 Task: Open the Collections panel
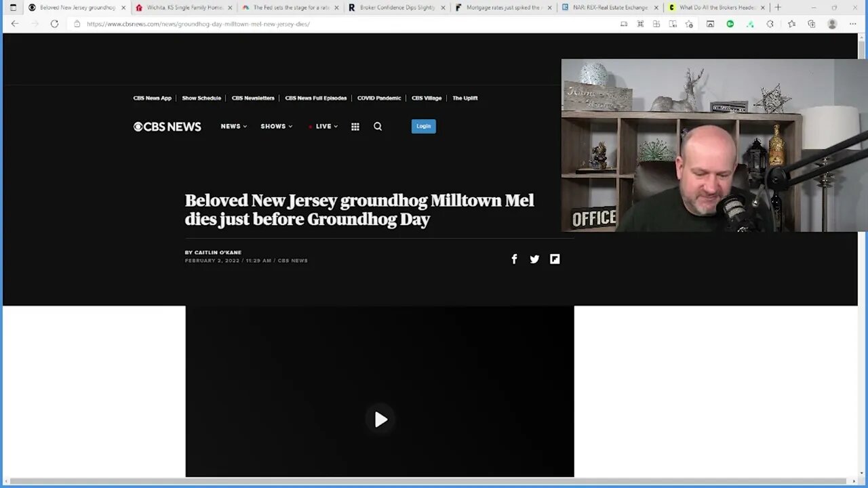[x=811, y=24]
